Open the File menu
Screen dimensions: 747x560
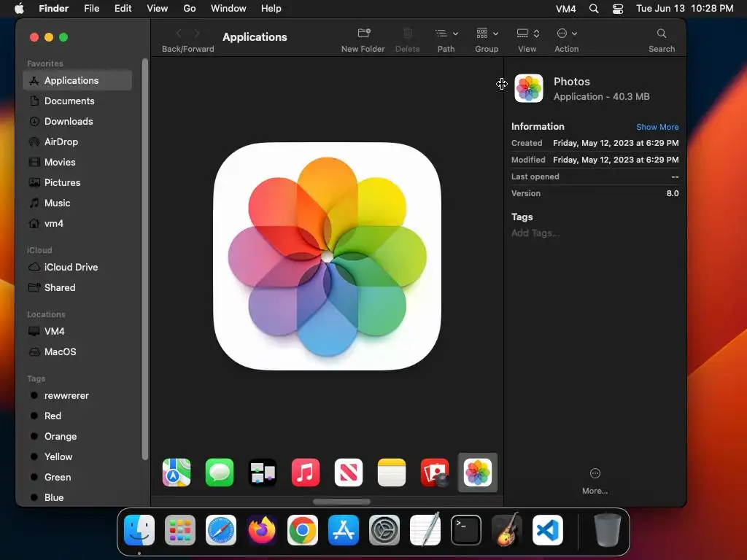91,9
